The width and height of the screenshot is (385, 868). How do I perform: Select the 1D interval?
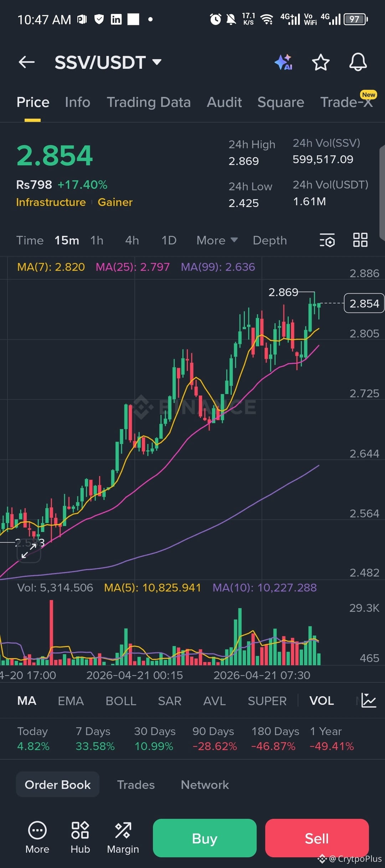coord(169,240)
